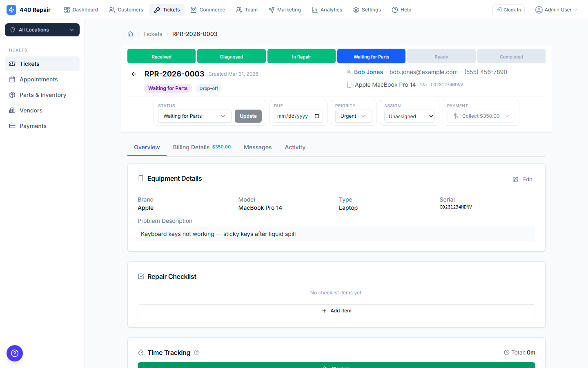This screenshot has height=368, width=588.
Task: Open Vendors from the sidebar
Action: tap(31, 110)
